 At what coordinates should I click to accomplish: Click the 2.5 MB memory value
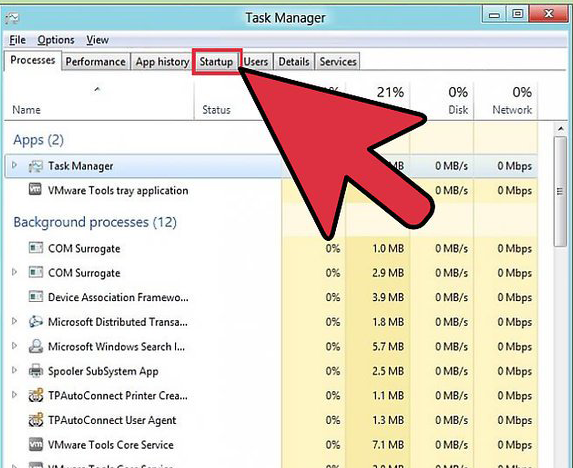(x=388, y=371)
